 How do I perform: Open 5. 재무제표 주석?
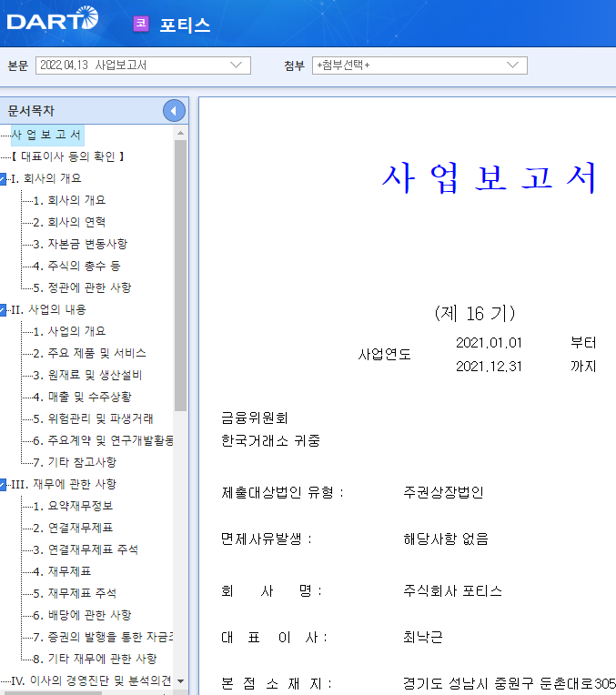click(75, 594)
